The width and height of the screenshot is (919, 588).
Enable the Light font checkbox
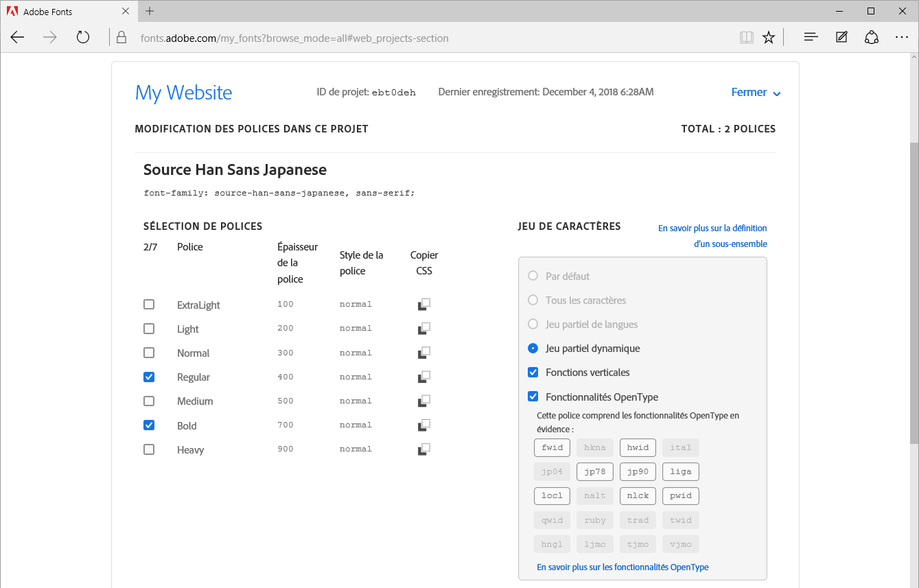[149, 329]
